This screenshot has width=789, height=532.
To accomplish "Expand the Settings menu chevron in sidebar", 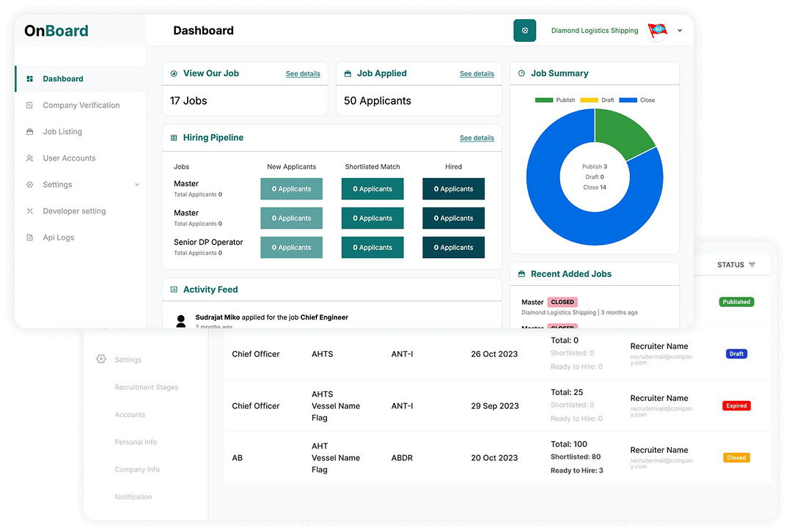I will tap(137, 185).
